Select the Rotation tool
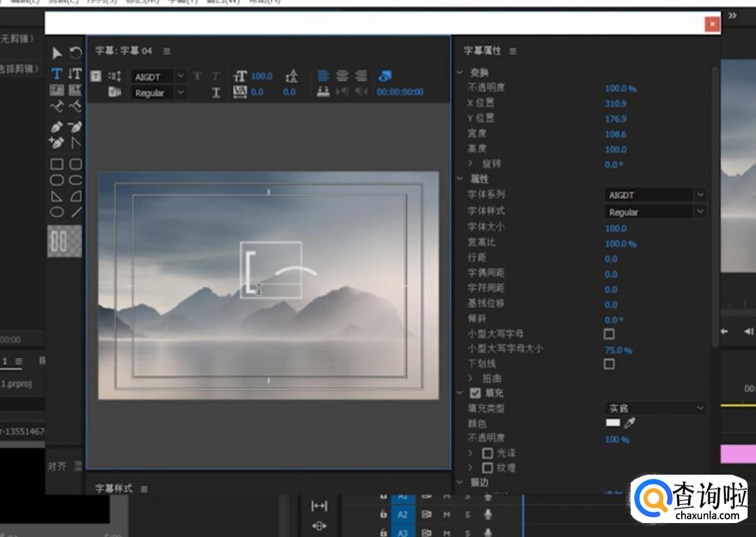 (76, 53)
